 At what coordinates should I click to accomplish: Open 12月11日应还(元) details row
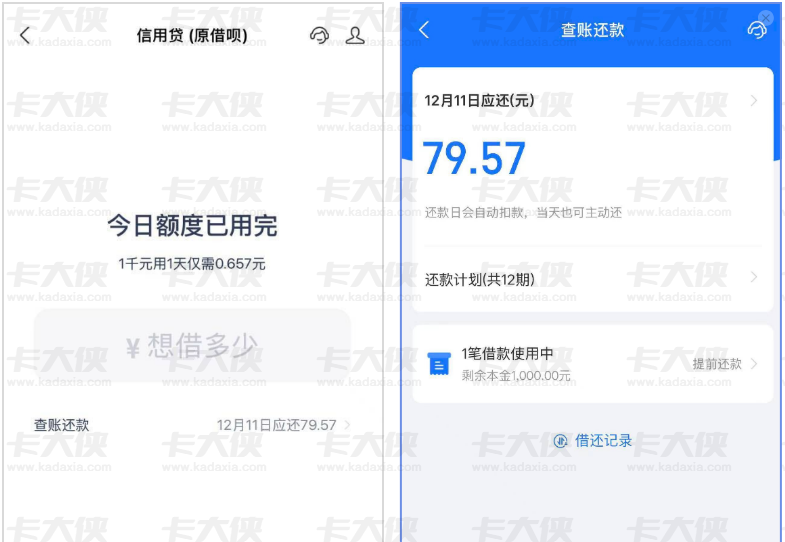pos(592,101)
